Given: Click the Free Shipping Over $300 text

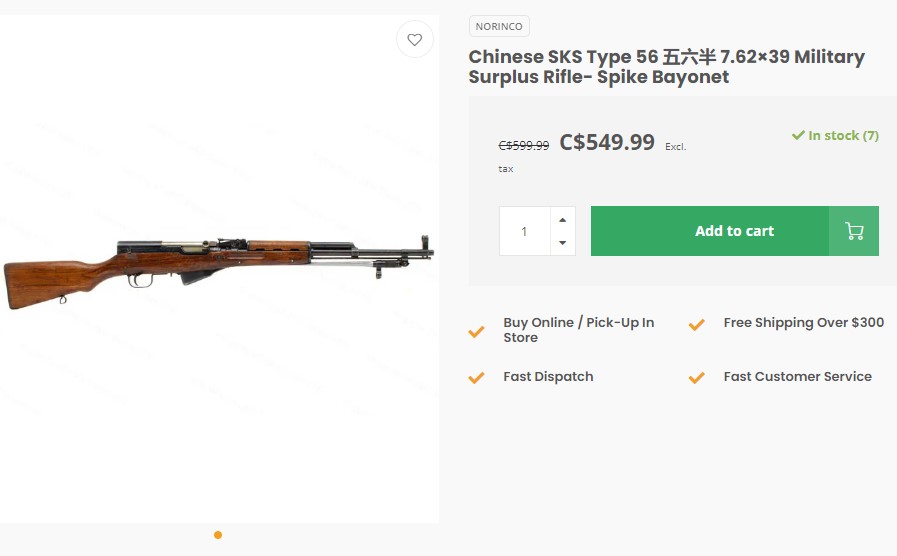Looking at the screenshot, I should coord(804,323).
